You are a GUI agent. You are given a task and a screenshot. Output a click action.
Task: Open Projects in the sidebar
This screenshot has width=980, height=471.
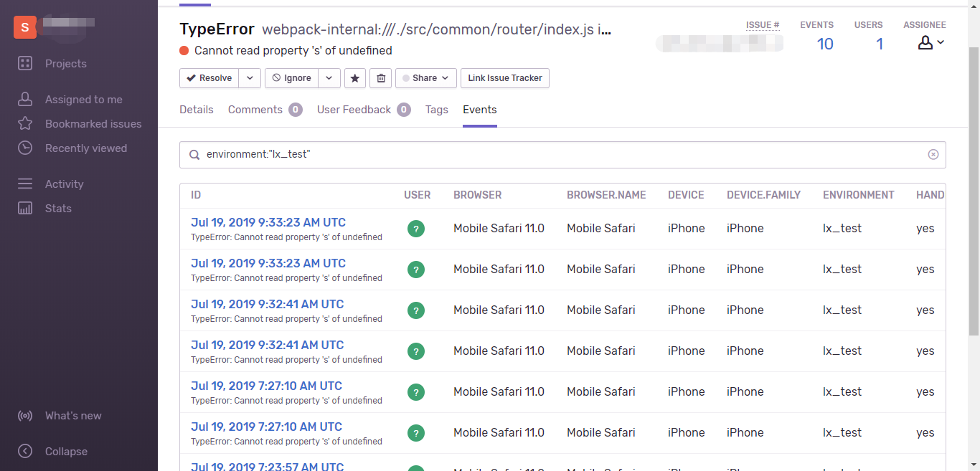[65, 64]
